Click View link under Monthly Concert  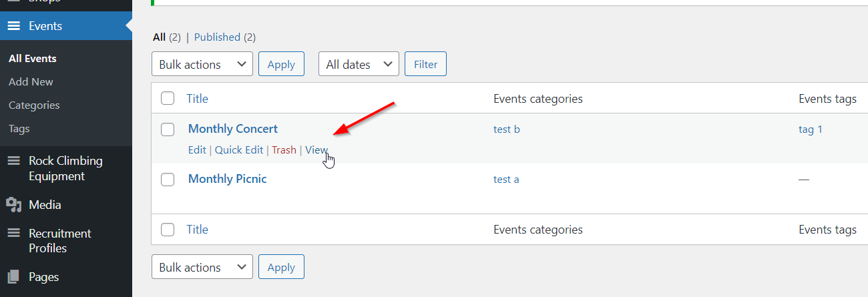coord(316,150)
